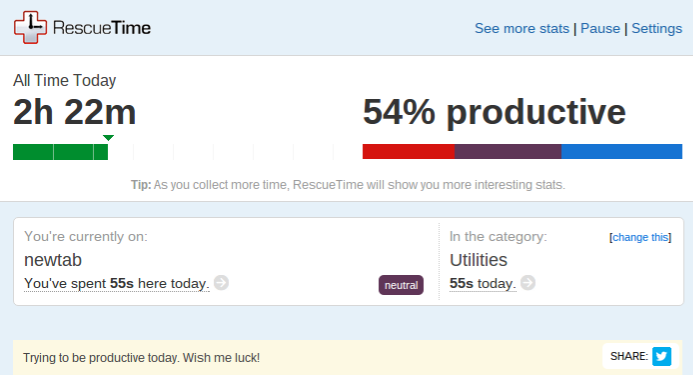Click '55s today' category time link
Screen dimensions: 693x375
click(x=483, y=283)
